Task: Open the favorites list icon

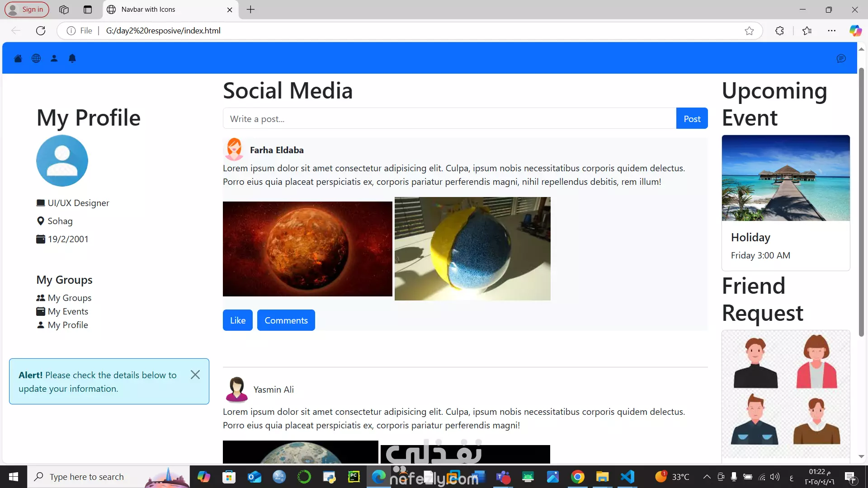Action: (x=807, y=31)
